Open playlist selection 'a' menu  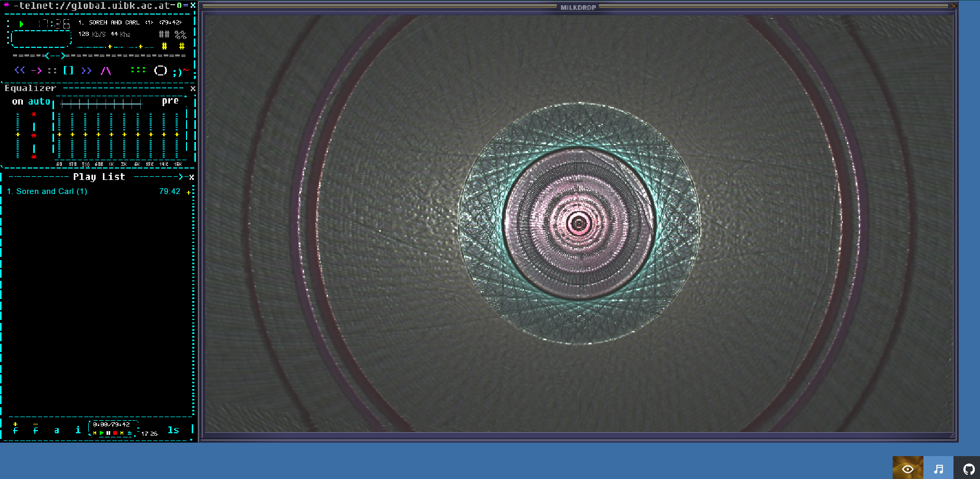pyautogui.click(x=57, y=430)
